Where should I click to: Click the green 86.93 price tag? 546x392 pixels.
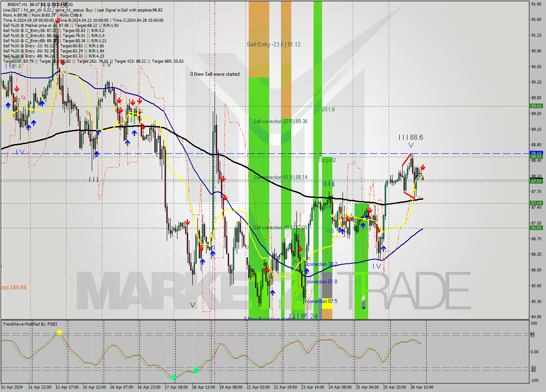tap(536, 228)
